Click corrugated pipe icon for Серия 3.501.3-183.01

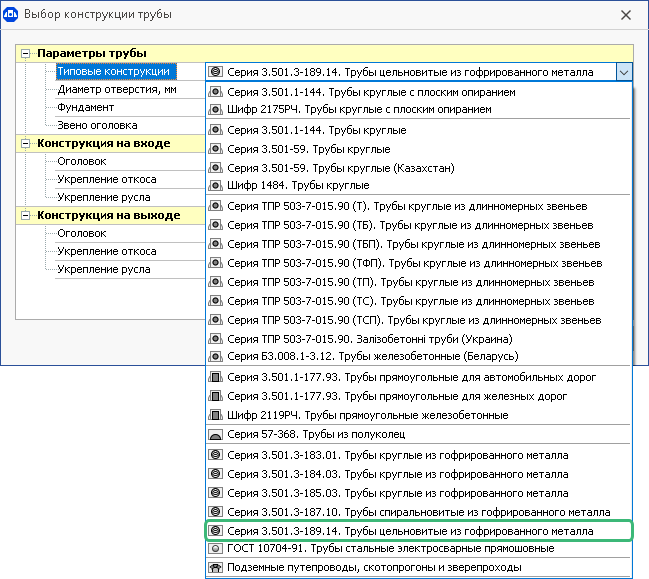click(x=215, y=455)
